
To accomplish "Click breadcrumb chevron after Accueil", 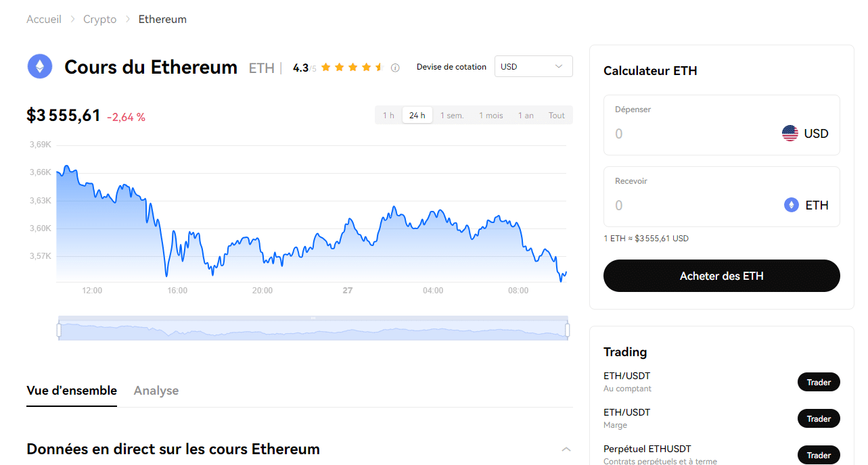I will click(72, 19).
